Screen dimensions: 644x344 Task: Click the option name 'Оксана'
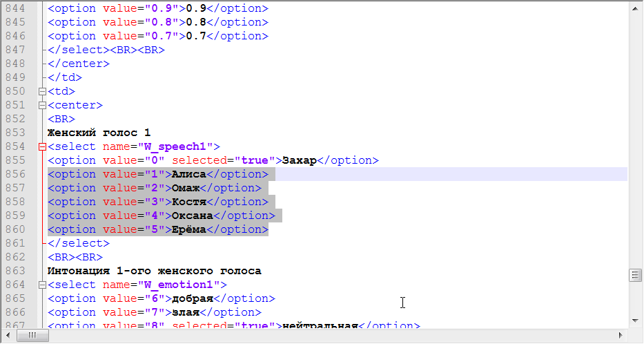(x=192, y=216)
